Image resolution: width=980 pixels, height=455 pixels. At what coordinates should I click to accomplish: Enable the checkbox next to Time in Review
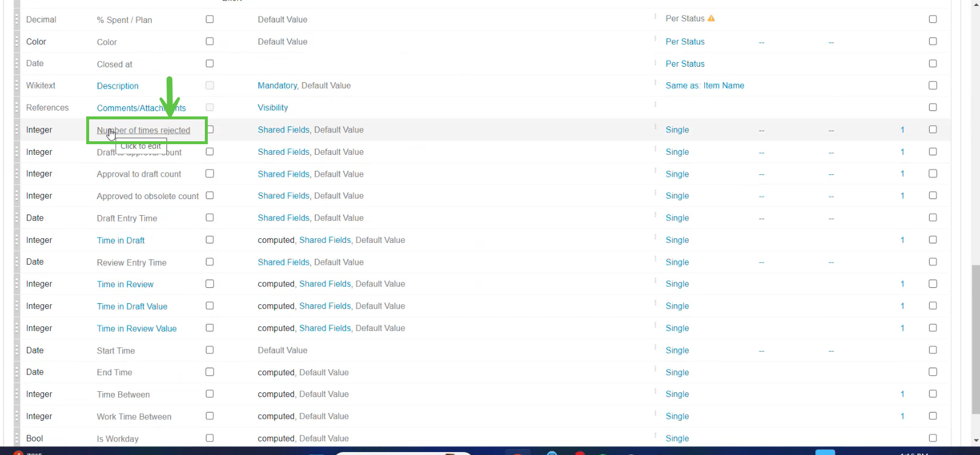click(x=210, y=284)
